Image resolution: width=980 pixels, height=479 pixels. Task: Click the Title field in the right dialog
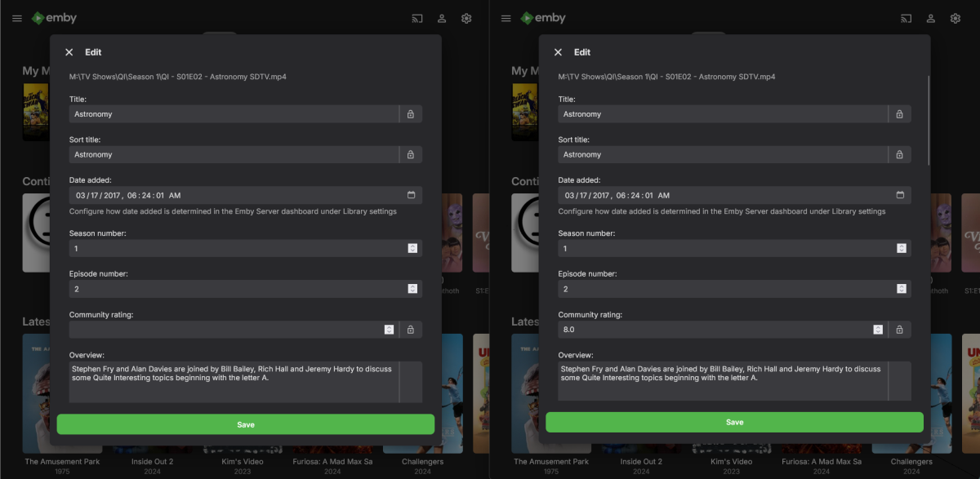point(723,114)
